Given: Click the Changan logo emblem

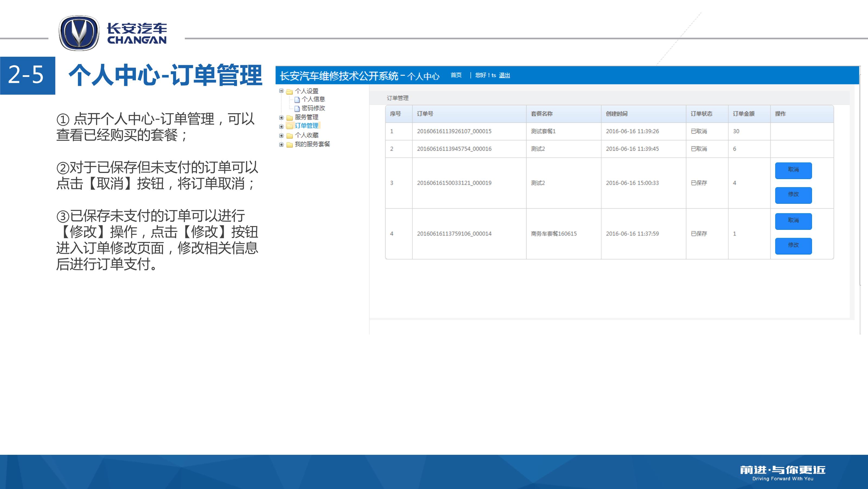Looking at the screenshot, I should [x=79, y=33].
